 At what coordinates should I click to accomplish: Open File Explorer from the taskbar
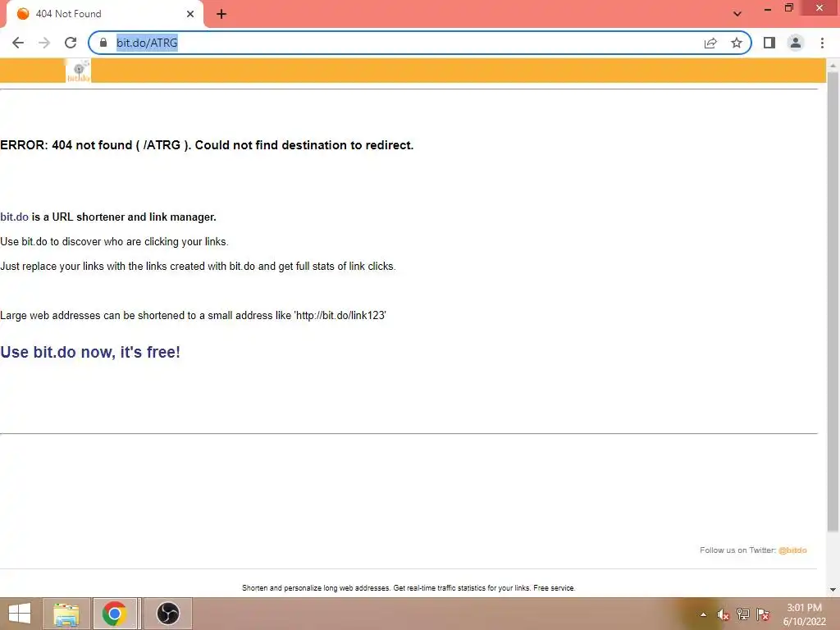[66, 614]
